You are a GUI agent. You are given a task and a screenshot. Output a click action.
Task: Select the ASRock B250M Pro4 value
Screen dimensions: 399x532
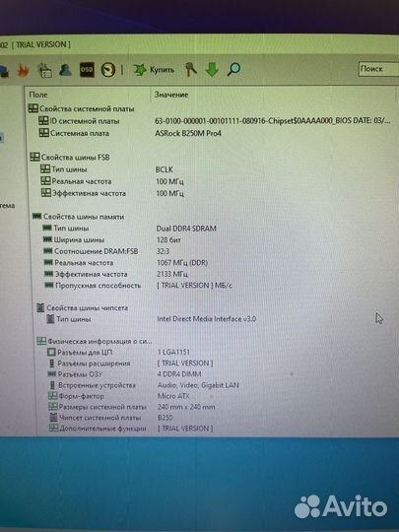pos(188,133)
